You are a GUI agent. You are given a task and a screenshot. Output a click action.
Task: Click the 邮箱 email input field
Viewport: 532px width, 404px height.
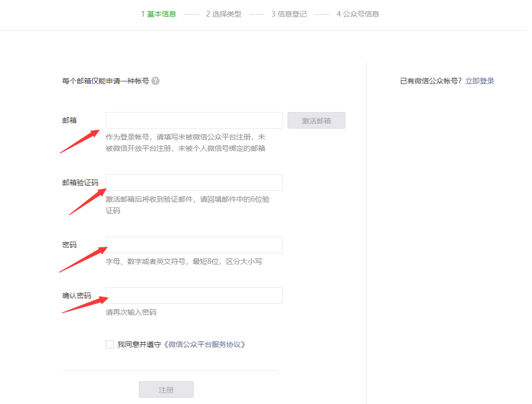click(x=194, y=120)
